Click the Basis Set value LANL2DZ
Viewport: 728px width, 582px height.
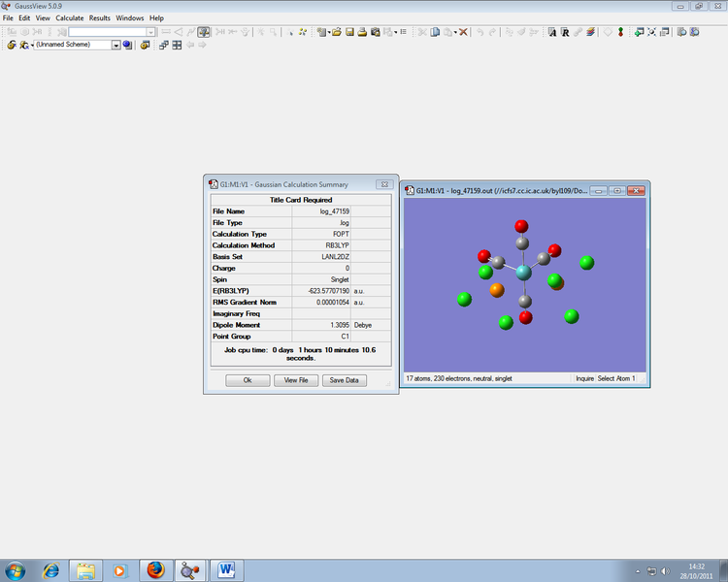(x=335, y=257)
